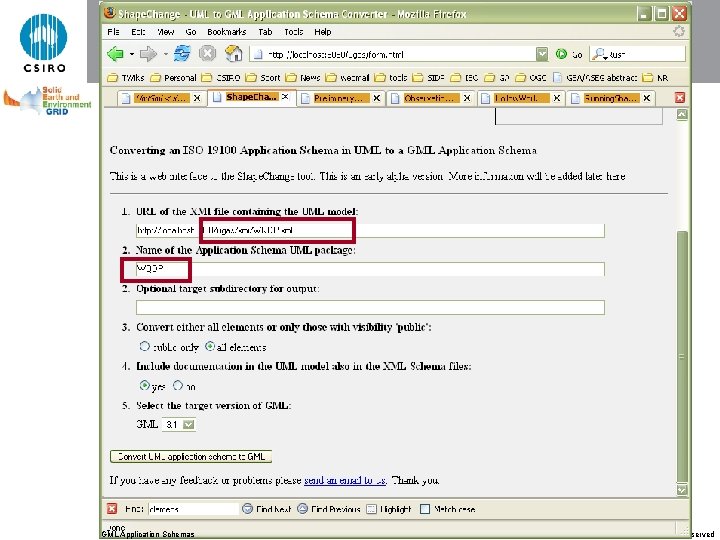
Task: Open the Bookmarks menu
Action: pos(226,32)
